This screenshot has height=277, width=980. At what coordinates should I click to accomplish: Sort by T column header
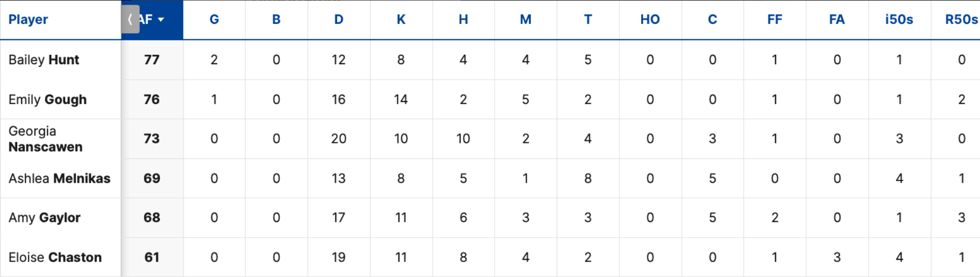click(588, 20)
